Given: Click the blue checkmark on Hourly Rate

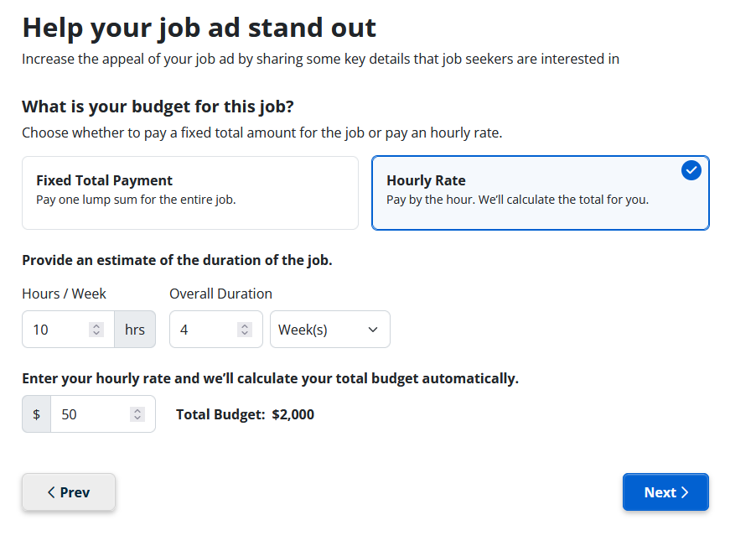Looking at the screenshot, I should pos(691,170).
